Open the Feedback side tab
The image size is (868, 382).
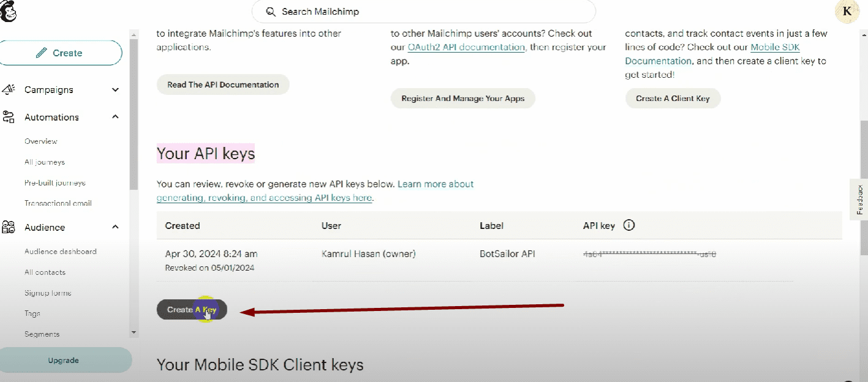point(859,199)
